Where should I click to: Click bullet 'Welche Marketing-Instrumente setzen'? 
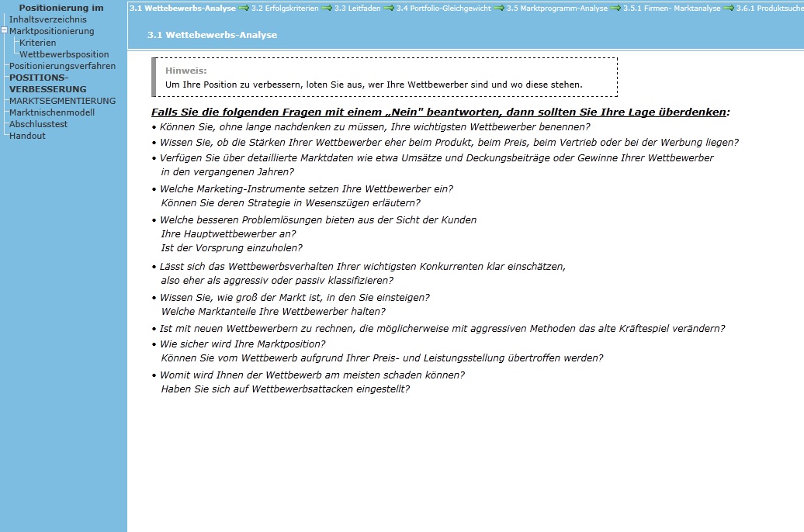[307, 189]
